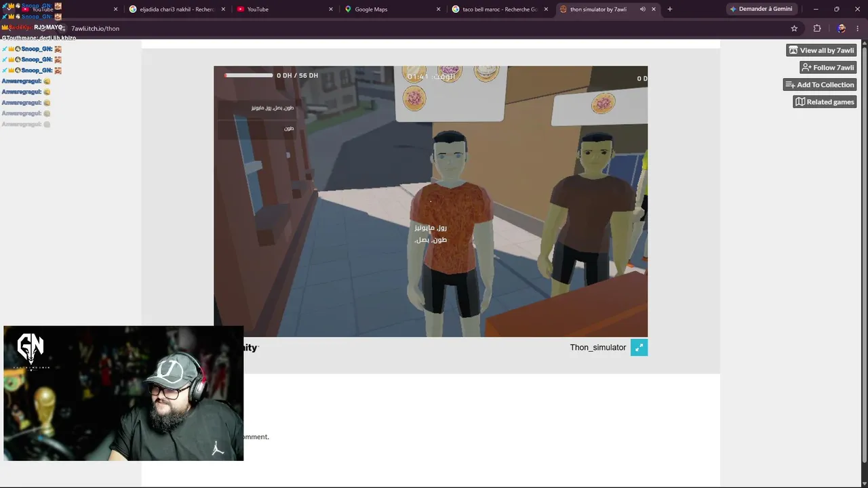Viewport: 868px width, 488px height.
Task: Bookmark this page with the star icon
Action: (x=794, y=28)
